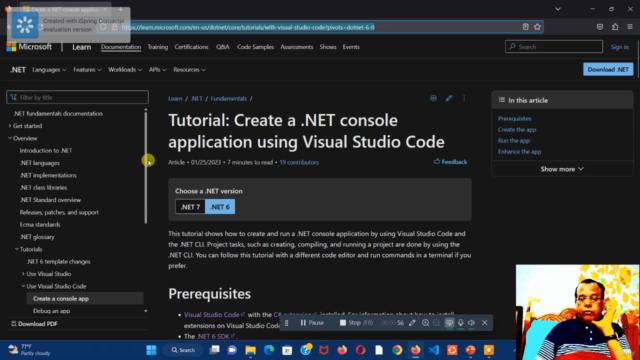Expand the Use Visual Studio node
This screenshot has height=360, width=640.
[23, 274]
